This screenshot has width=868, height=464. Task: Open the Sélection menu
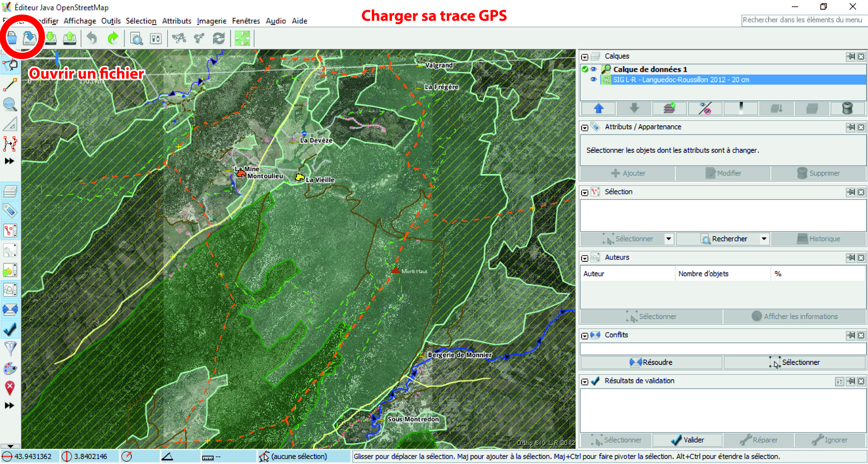pos(141,21)
